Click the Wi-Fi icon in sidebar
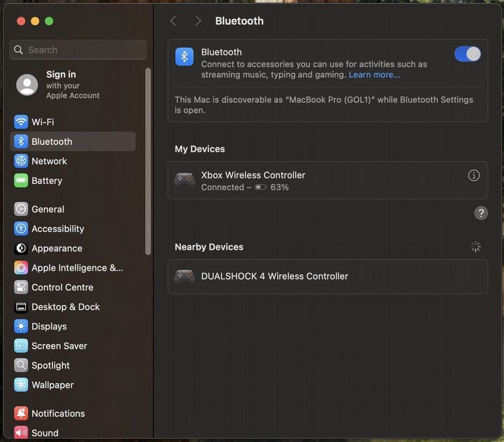504x442 pixels. coord(21,122)
